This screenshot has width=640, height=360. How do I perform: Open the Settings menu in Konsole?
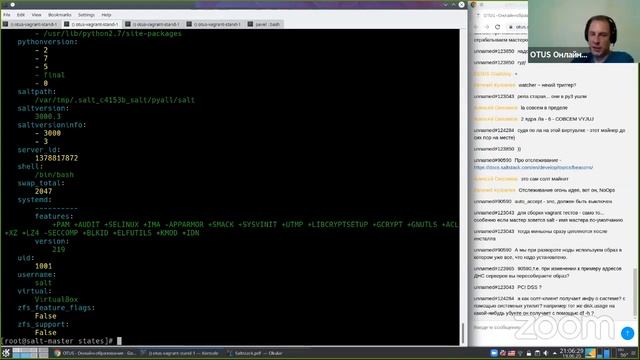tap(86, 15)
